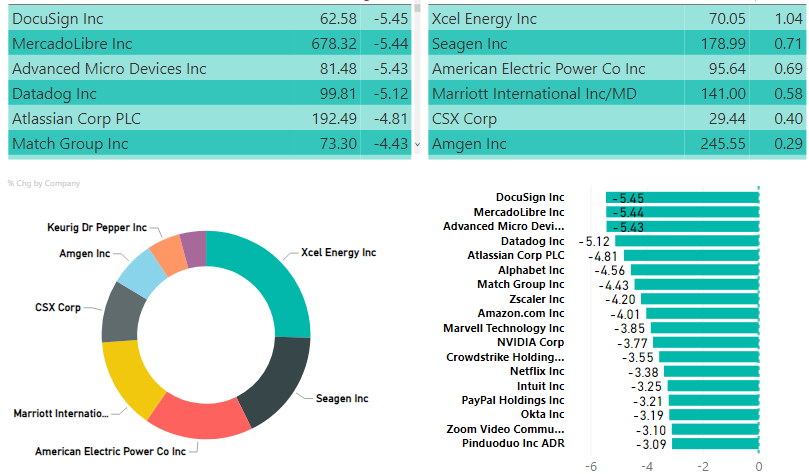Click the Zoom Video Commu... bar
The height and width of the screenshot is (474, 809).
(x=715, y=429)
